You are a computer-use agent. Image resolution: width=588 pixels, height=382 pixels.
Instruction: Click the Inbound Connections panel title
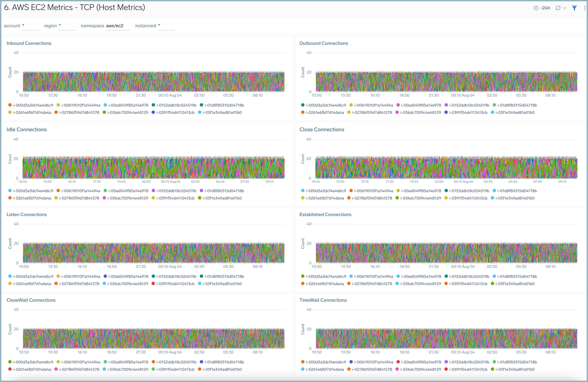[x=29, y=43]
